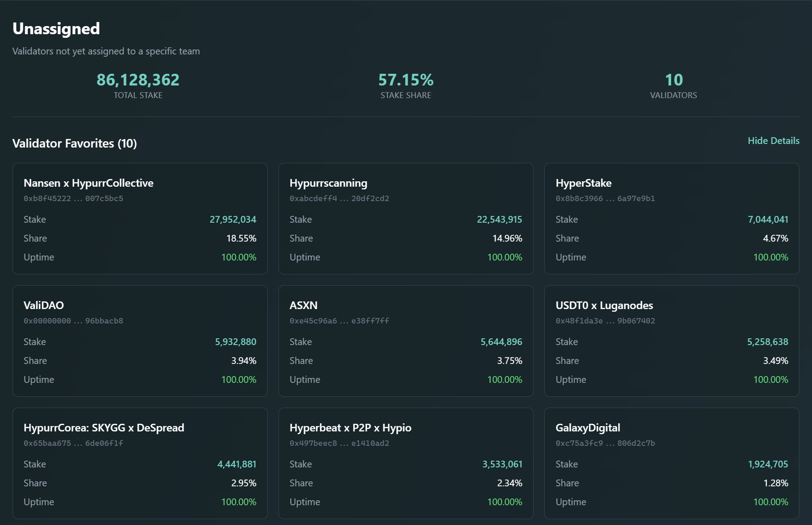Open the ValiDAO validator title
This screenshot has width=812, height=525.
click(44, 305)
